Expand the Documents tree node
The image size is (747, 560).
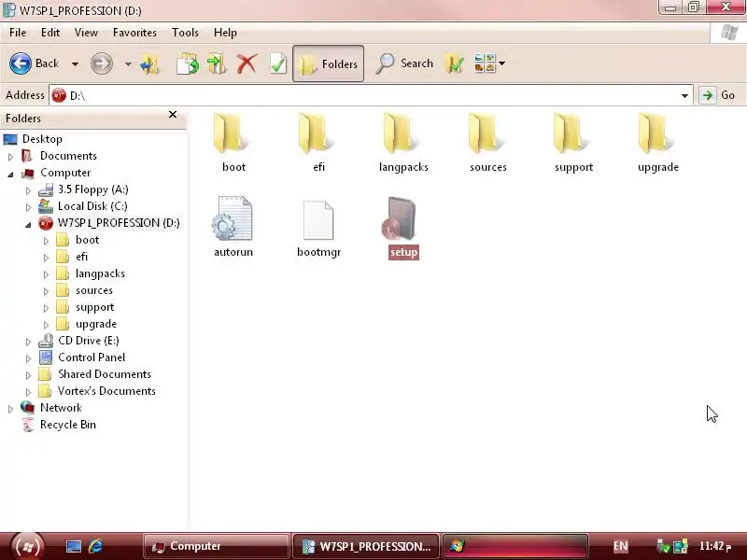10,157
